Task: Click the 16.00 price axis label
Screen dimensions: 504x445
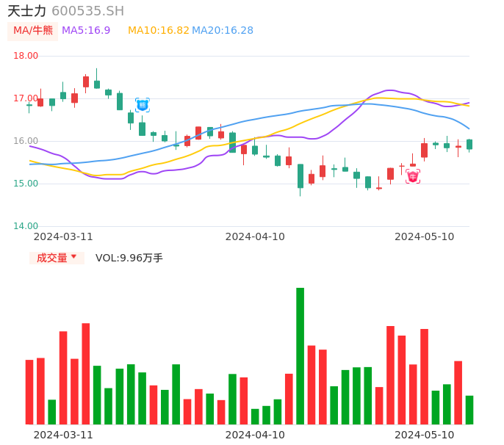Action: click(26, 141)
